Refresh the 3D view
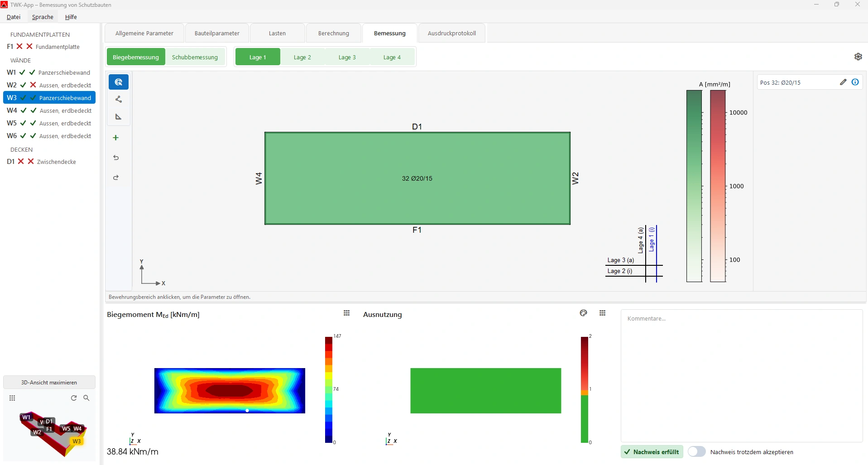 (x=74, y=398)
